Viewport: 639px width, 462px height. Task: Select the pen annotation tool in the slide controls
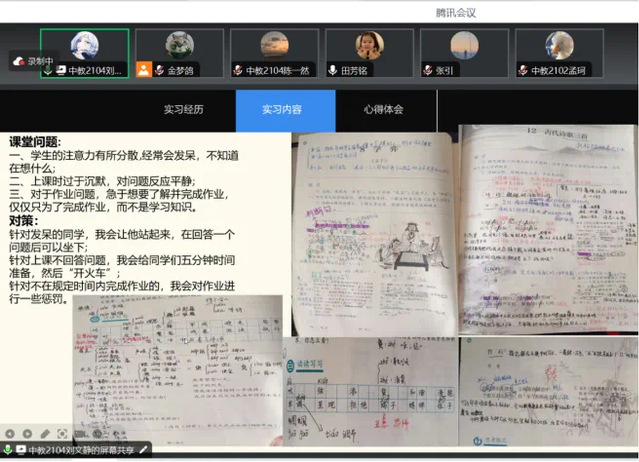(44, 433)
